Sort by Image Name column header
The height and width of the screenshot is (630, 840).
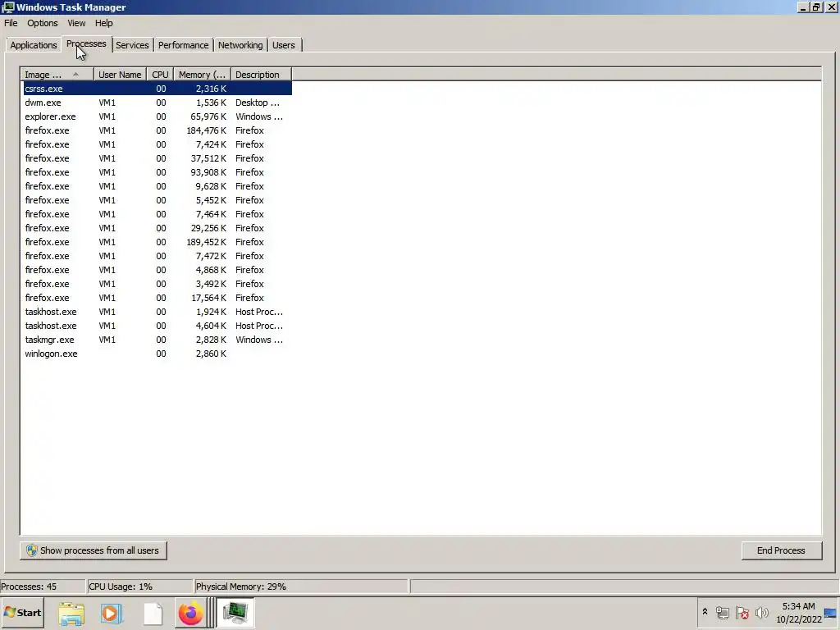57,75
